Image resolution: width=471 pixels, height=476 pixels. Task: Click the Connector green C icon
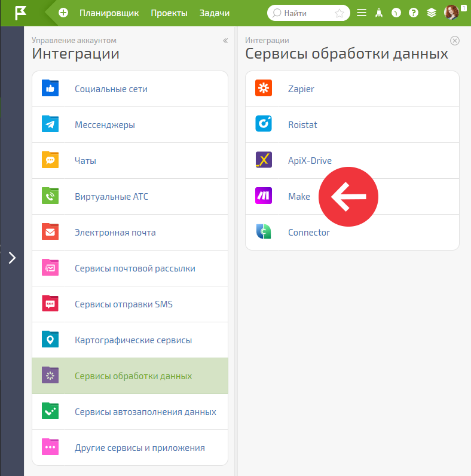point(264,231)
